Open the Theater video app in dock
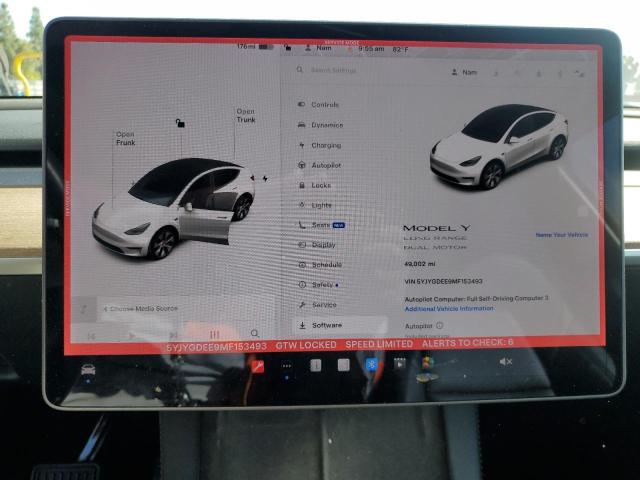 tap(400, 363)
